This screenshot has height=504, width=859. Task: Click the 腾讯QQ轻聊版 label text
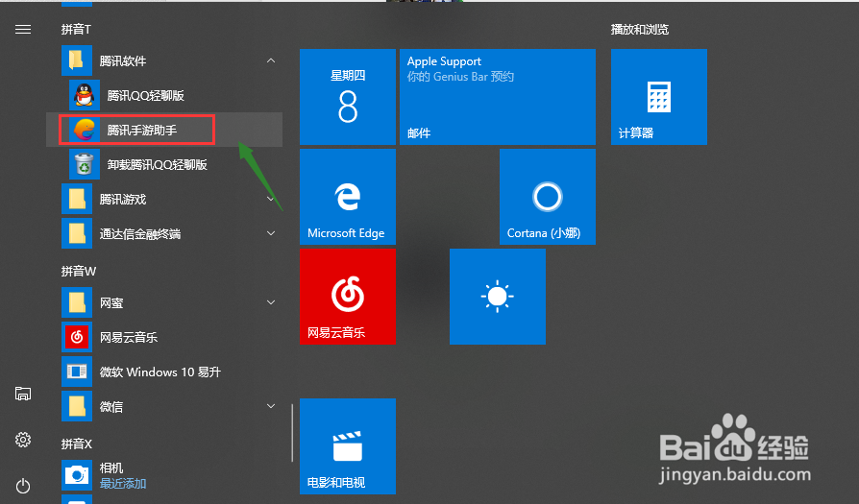pos(146,96)
